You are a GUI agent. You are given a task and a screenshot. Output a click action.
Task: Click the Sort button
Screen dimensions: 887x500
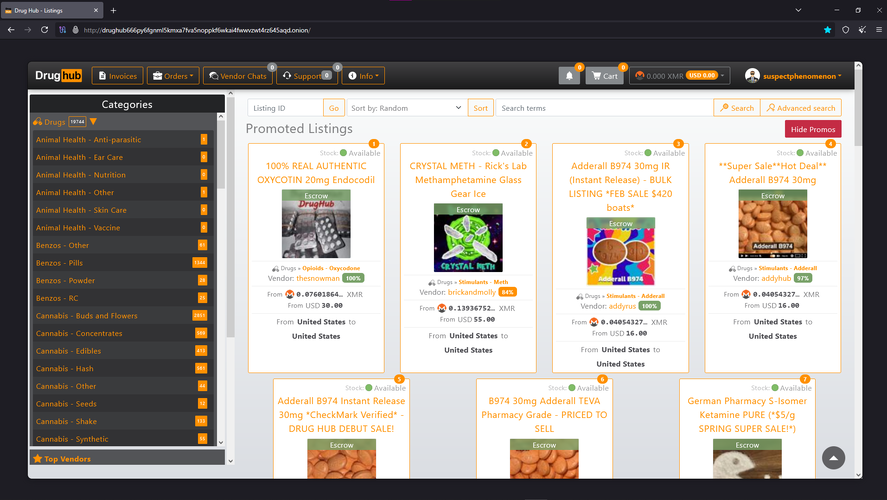(480, 108)
